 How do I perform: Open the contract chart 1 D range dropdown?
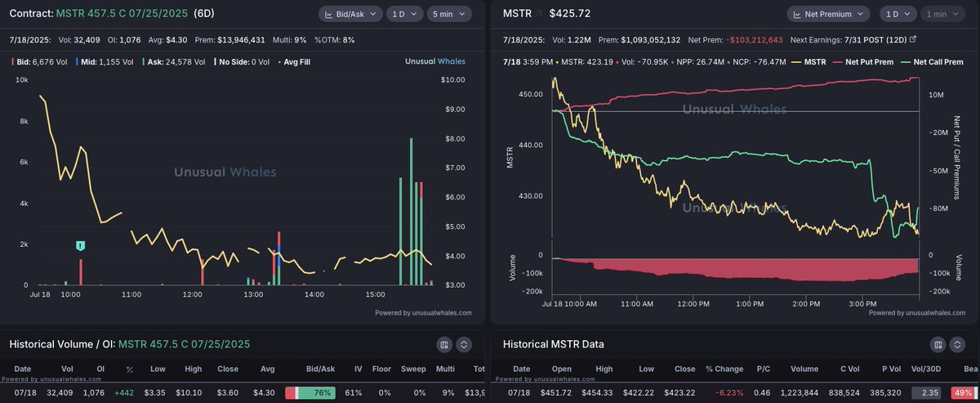click(x=403, y=14)
